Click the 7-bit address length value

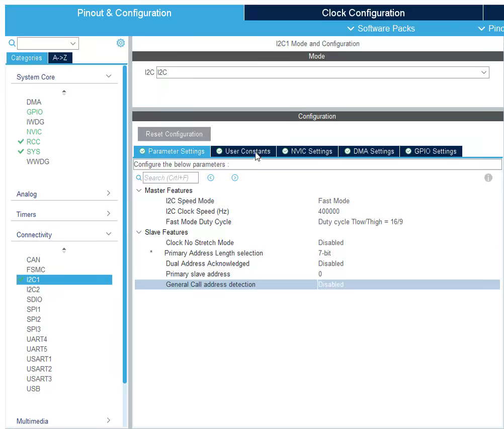pyautogui.click(x=324, y=253)
